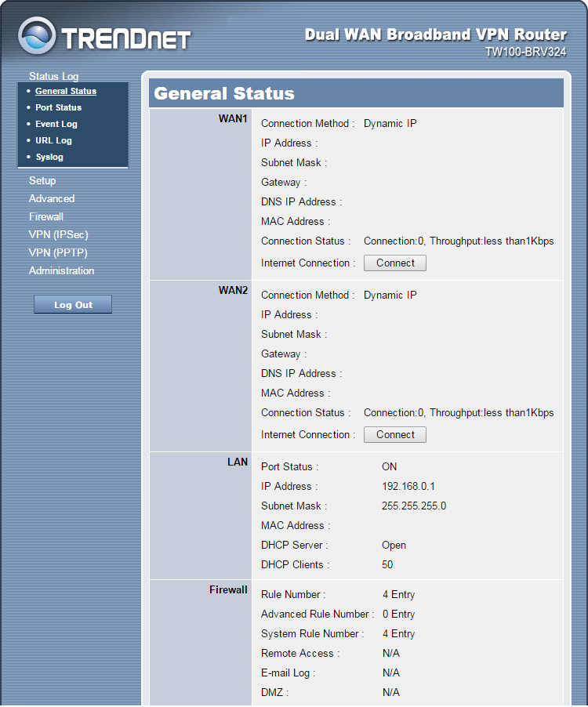Go to the URL Log page
Image resolution: width=588 pixels, height=707 pixels.
tap(53, 140)
